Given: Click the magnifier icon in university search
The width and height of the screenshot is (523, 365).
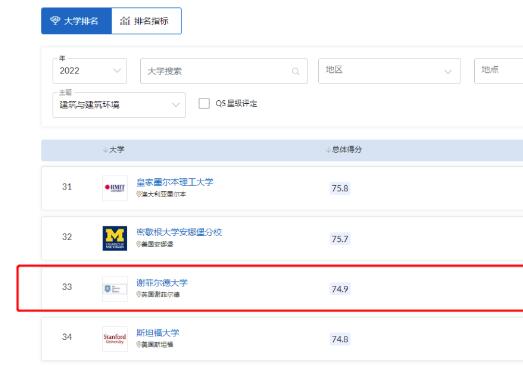Looking at the screenshot, I should pyautogui.click(x=296, y=71).
